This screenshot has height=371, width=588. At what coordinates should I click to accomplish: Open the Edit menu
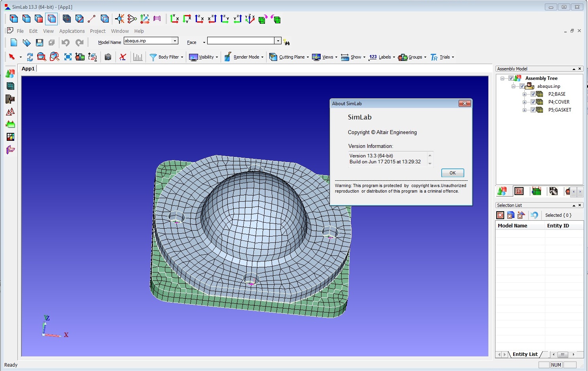click(33, 31)
